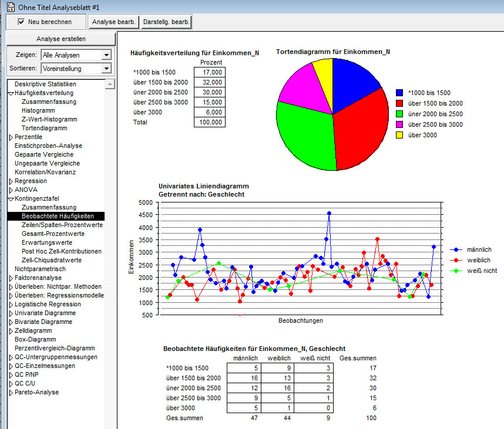Click the Tortendiagramm für Einkommen_N title
Screen dimensions: 504x429
tap(333, 52)
